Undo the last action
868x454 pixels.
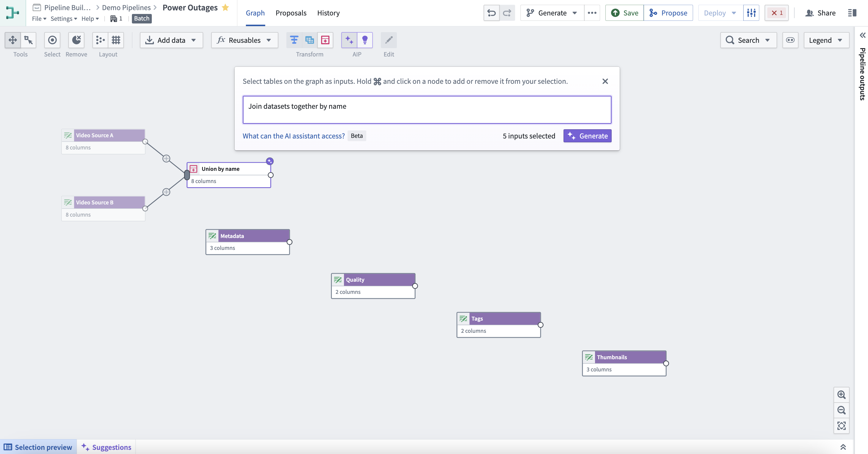point(492,13)
